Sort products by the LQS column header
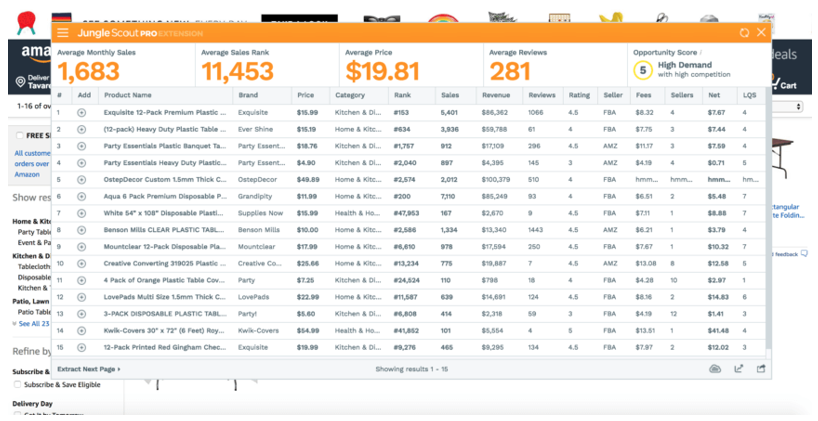The width and height of the screenshot is (818, 421). pyautogui.click(x=747, y=95)
